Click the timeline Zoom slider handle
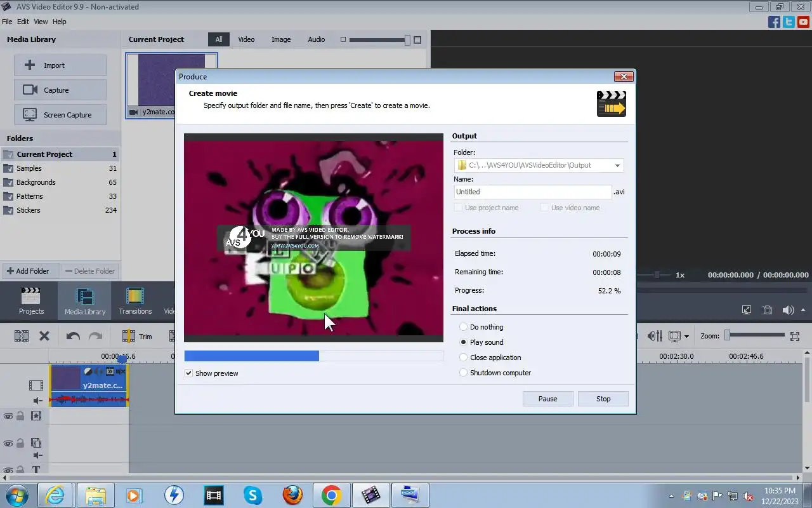The image size is (812, 508). pyautogui.click(x=728, y=335)
